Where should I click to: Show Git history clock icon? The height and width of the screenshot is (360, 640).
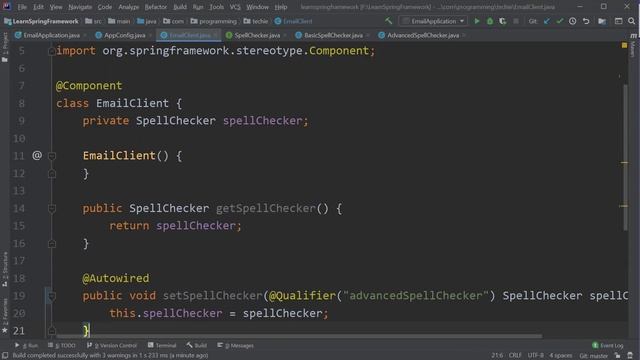[x=573, y=21]
